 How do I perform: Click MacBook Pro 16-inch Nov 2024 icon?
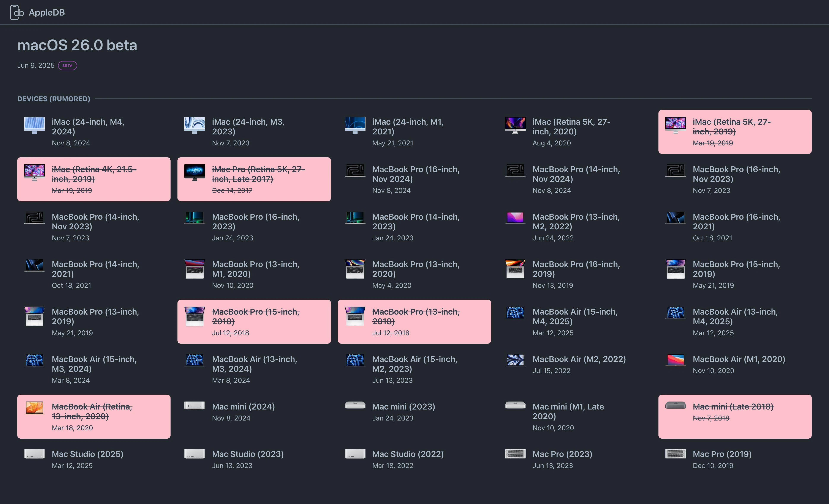(355, 170)
